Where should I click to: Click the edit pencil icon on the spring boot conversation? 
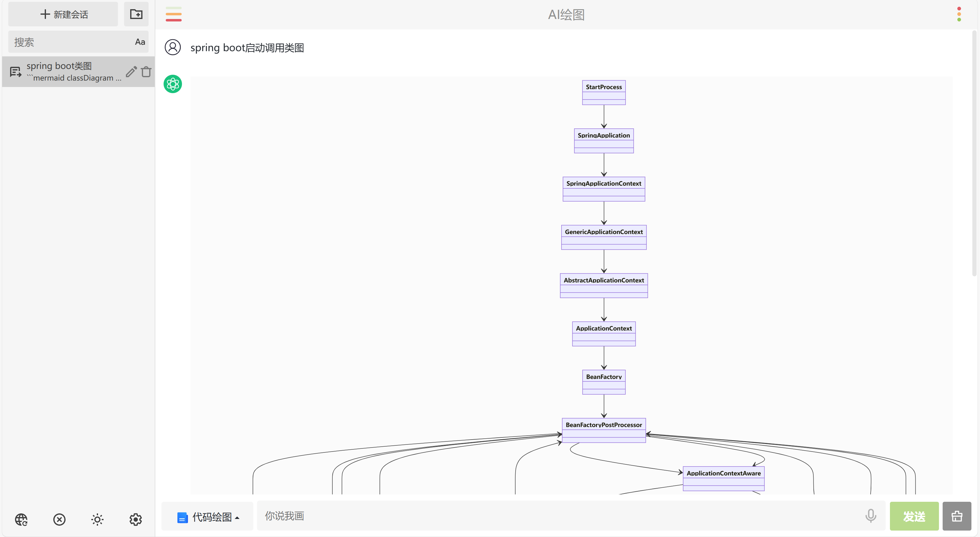(131, 71)
